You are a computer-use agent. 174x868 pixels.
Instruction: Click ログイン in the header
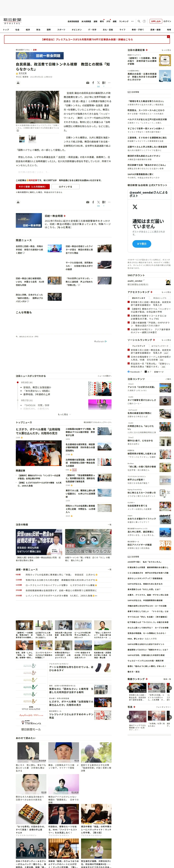[x=167, y=21]
